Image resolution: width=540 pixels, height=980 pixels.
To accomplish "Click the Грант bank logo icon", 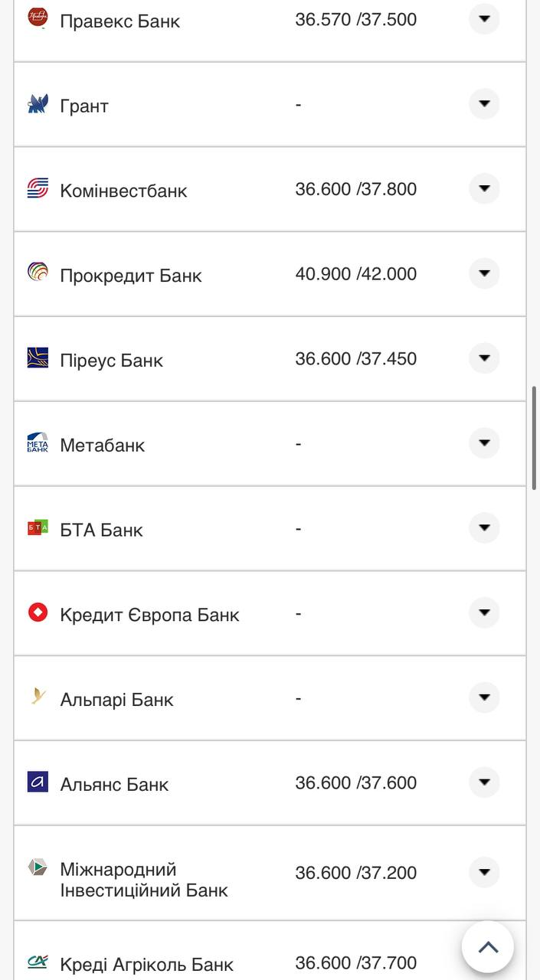I will [38, 104].
